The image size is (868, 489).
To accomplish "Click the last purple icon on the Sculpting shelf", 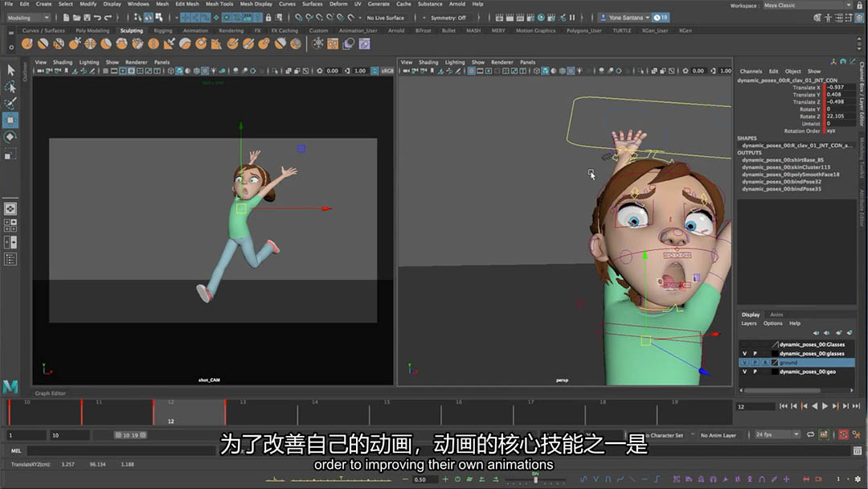I will [364, 43].
